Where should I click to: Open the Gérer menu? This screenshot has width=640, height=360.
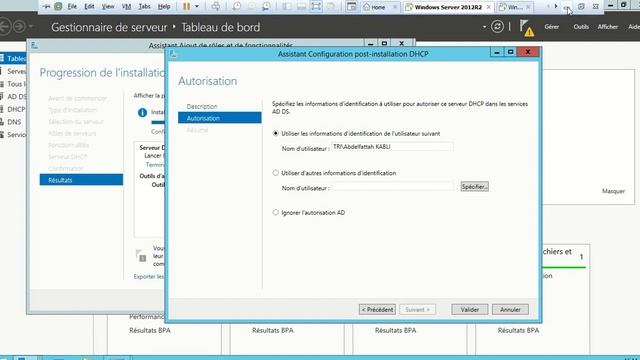[551, 27]
